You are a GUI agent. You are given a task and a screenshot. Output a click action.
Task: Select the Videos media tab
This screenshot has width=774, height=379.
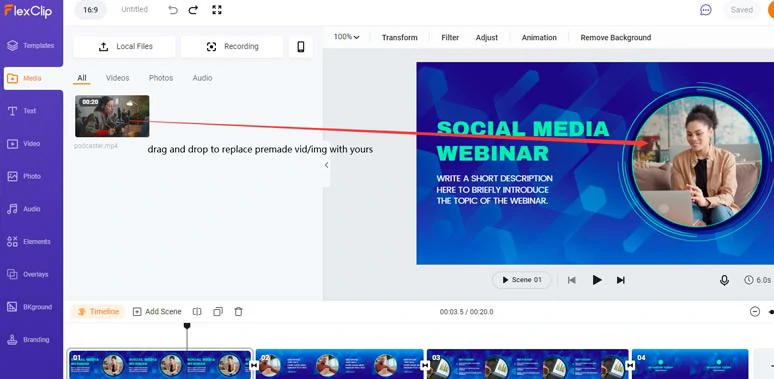[117, 78]
